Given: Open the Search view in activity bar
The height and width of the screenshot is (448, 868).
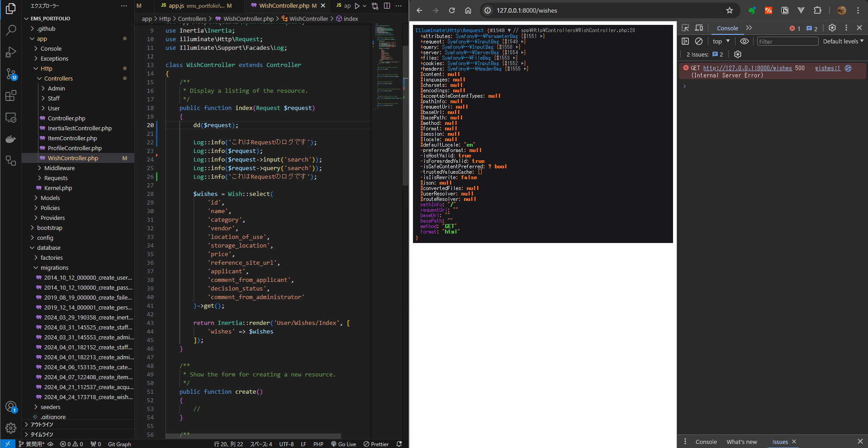Looking at the screenshot, I should (11, 30).
